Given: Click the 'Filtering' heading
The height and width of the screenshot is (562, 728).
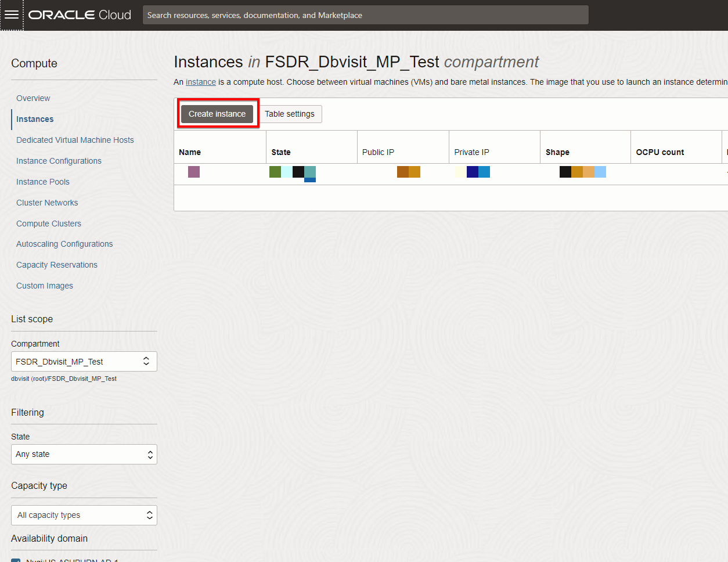Looking at the screenshot, I should click(27, 412).
